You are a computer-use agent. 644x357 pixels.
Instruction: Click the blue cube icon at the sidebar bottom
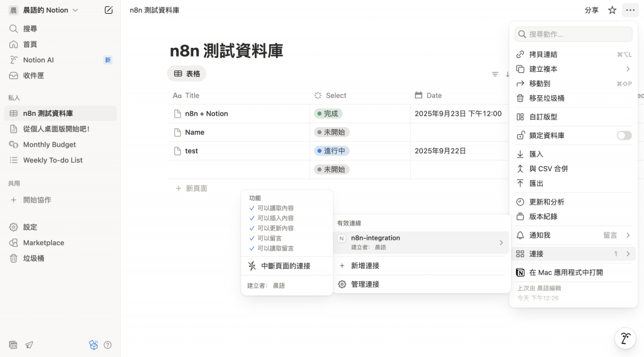point(94,345)
